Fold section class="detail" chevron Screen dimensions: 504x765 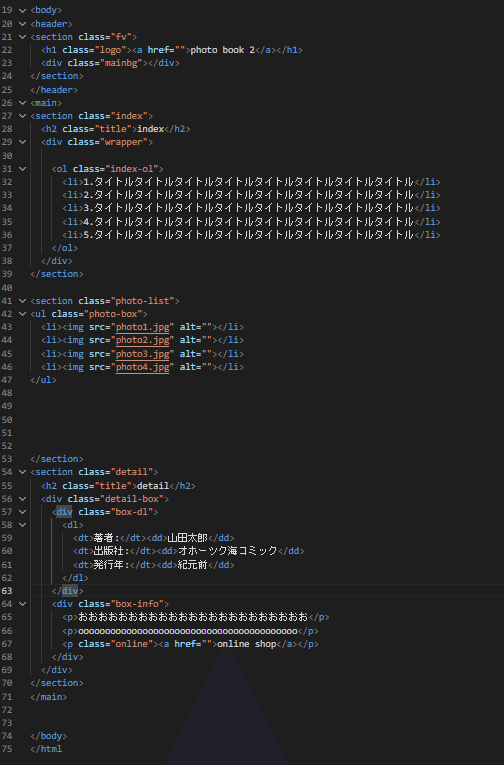point(22,472)
